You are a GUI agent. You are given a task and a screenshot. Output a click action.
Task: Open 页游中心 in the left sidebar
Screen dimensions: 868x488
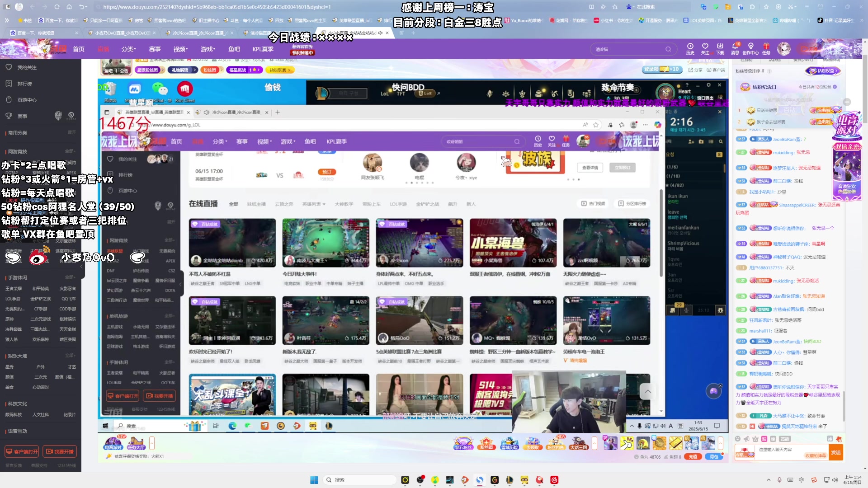coord(21,100)
